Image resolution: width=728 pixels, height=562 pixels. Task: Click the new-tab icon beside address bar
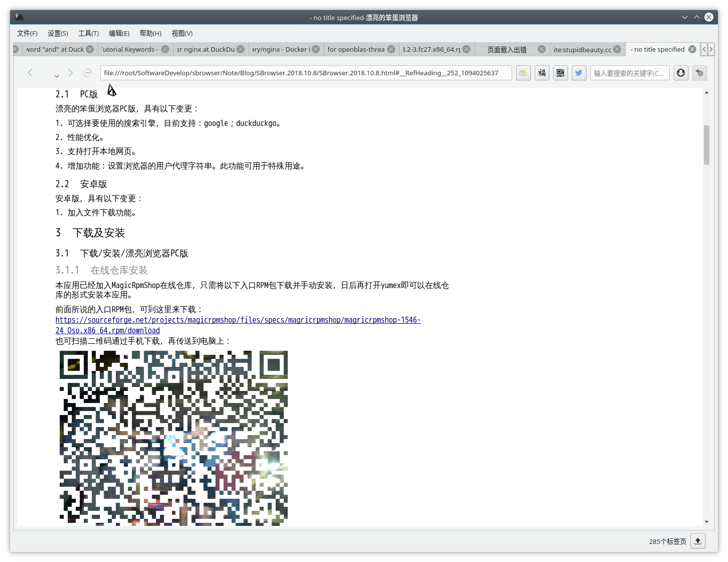click(x=523, y=73)
